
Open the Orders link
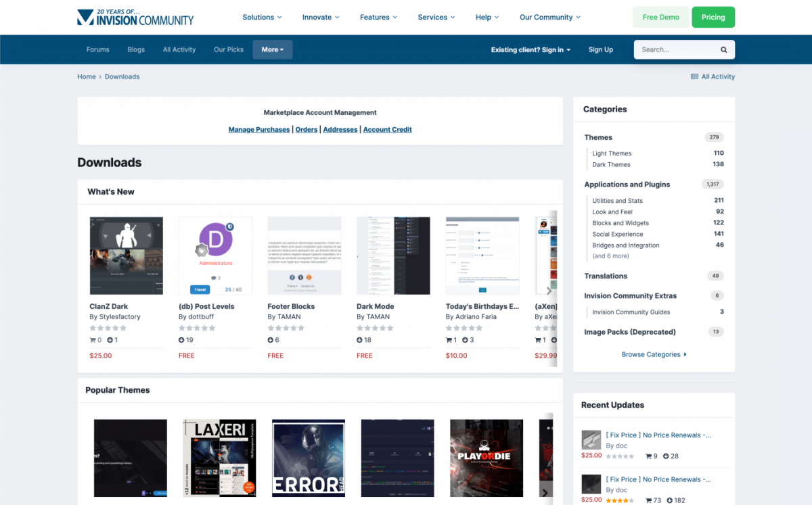[307, 130]
